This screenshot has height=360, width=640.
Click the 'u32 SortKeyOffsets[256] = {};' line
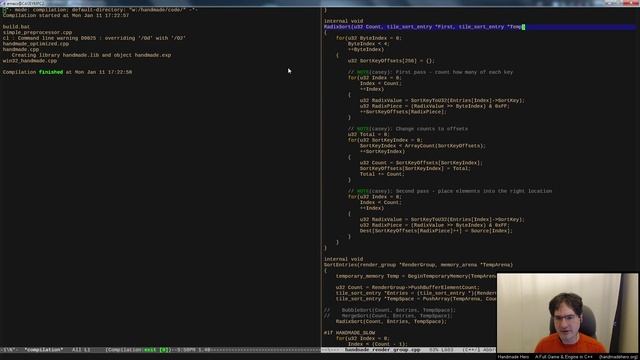391,61
